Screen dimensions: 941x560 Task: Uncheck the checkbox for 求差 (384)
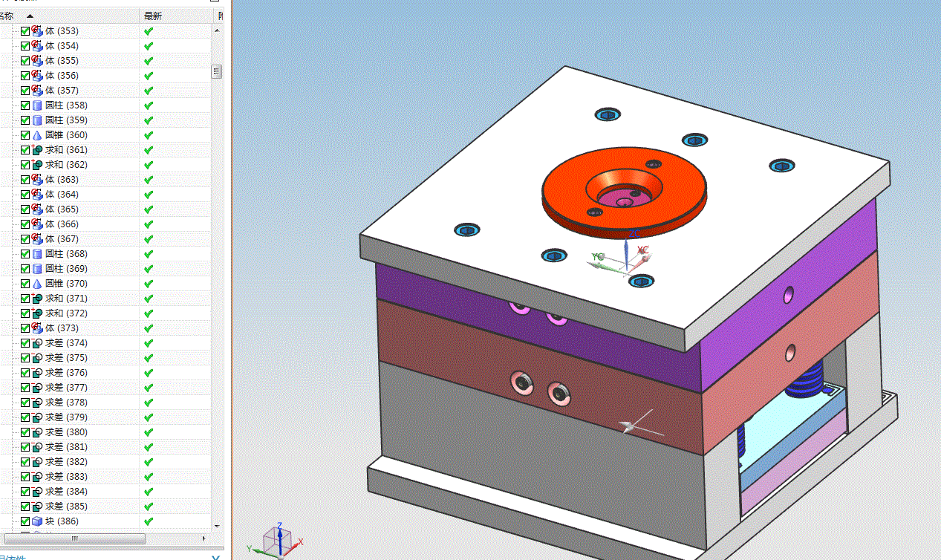25,491
